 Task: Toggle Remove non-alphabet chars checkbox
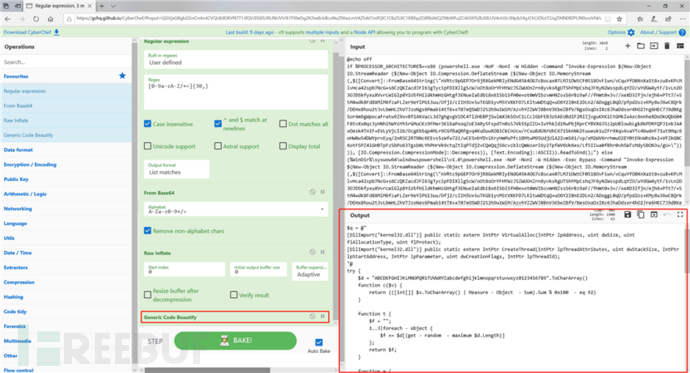[147, 230]
